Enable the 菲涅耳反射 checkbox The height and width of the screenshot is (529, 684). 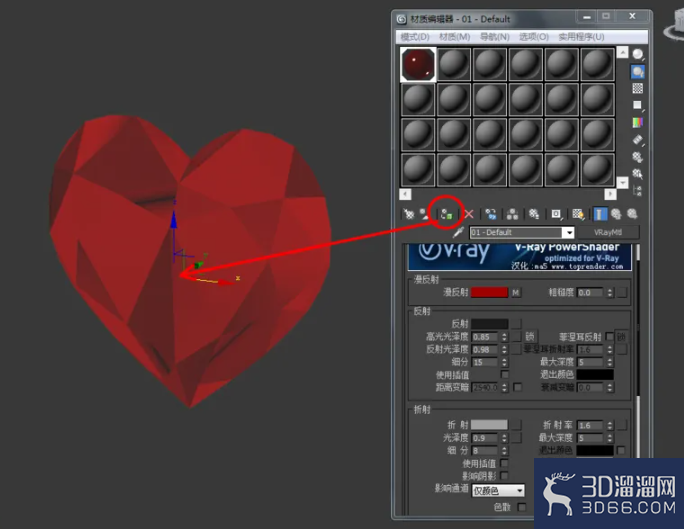click(x=609, y=337)
